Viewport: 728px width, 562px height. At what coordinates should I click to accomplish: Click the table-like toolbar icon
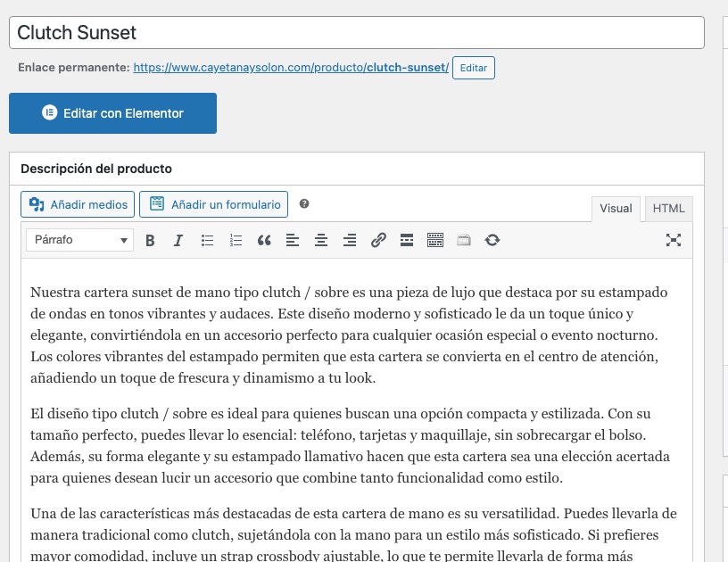tap(464, 240)
